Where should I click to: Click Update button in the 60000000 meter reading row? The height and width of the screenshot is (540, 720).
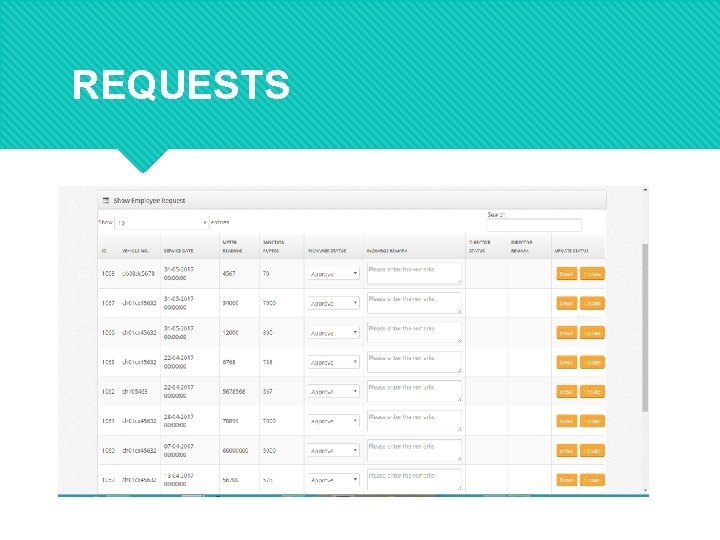pyautogui.click(x=592, y=450)
